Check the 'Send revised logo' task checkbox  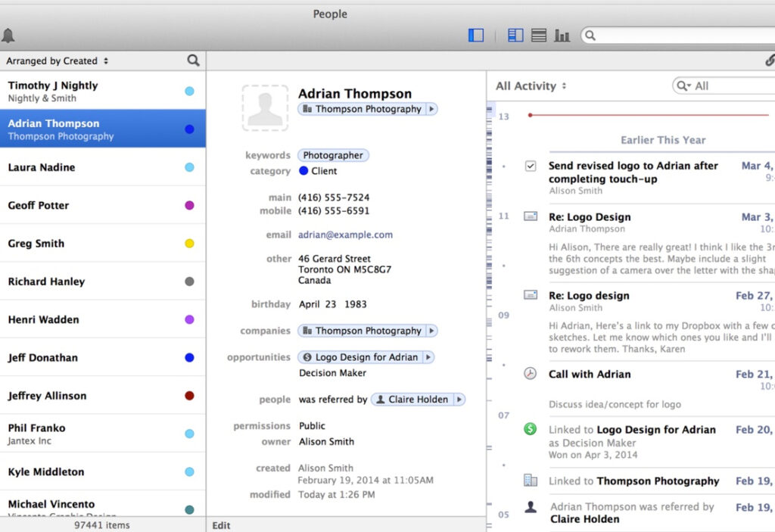click(x=531, y=166)
